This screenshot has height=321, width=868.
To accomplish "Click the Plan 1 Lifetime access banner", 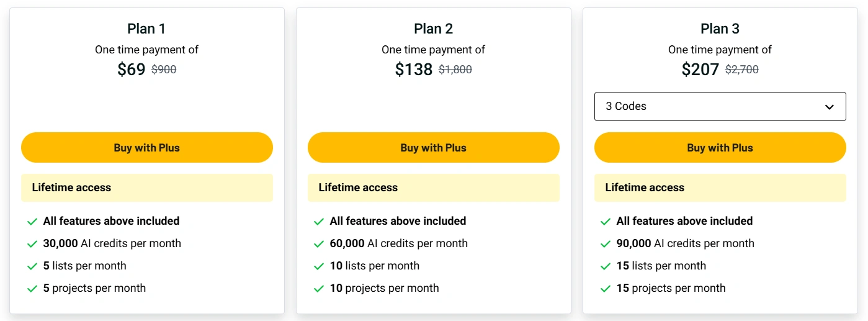I will pos(147,188).
